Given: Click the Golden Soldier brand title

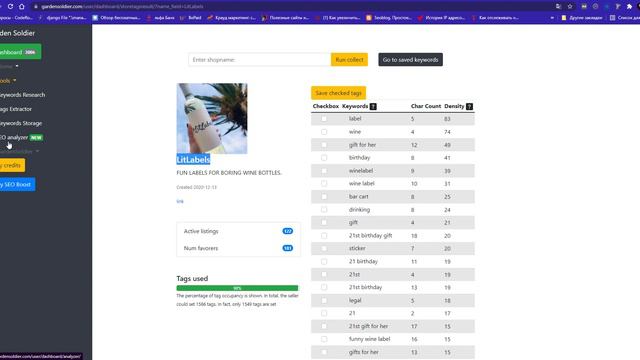Looking at the screenshot, I should tap(18, 33).
